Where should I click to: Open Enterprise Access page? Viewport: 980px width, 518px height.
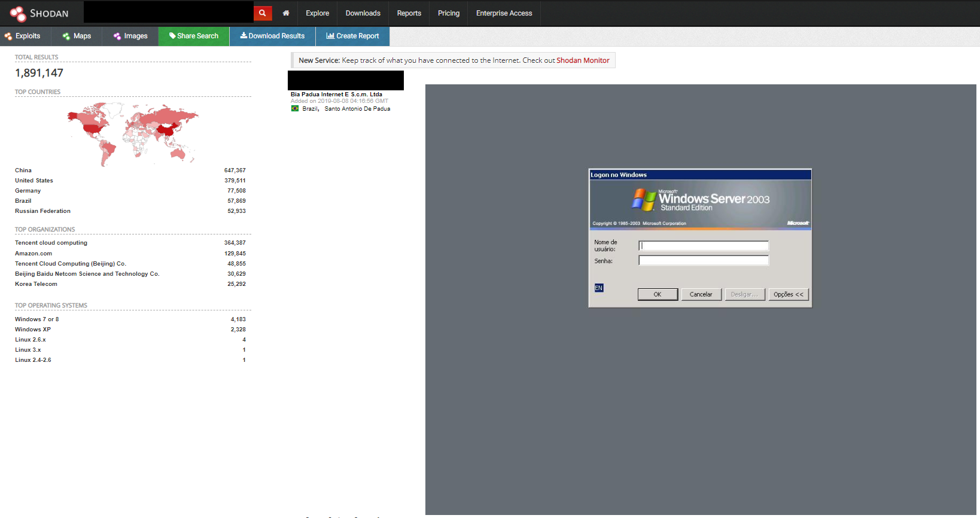coord(504,13)
